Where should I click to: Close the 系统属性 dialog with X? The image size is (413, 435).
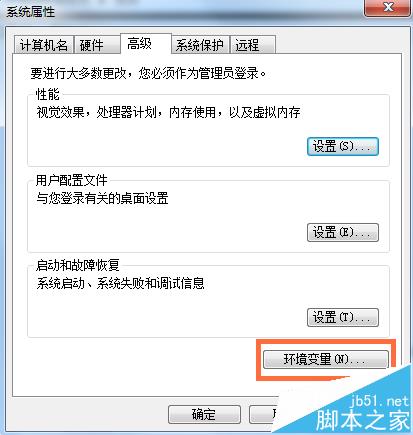387,7
